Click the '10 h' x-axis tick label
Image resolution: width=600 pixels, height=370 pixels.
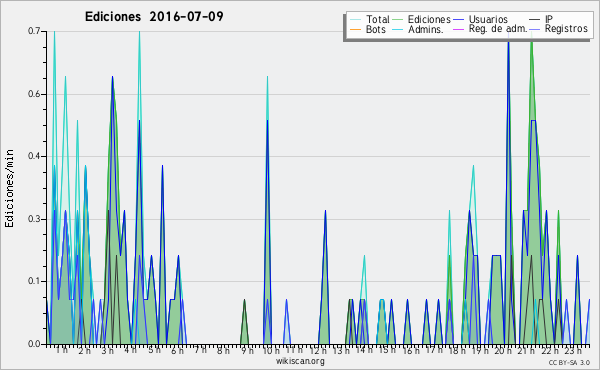pyautogui.click(x=271, y=350)
